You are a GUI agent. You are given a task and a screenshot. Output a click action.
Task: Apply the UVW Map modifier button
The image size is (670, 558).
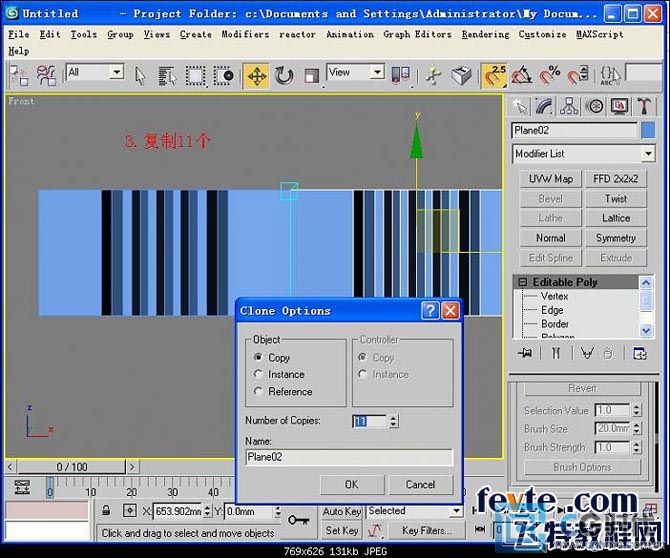pos(551,179)
